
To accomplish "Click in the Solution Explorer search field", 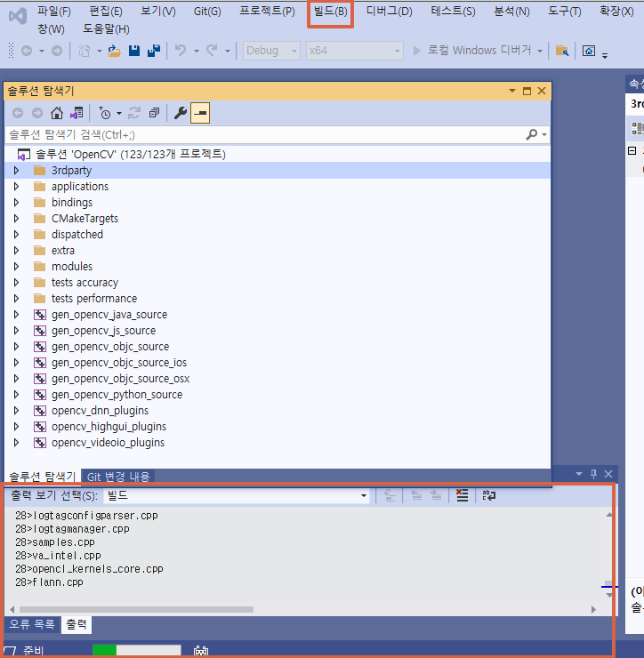I will 264,134.
